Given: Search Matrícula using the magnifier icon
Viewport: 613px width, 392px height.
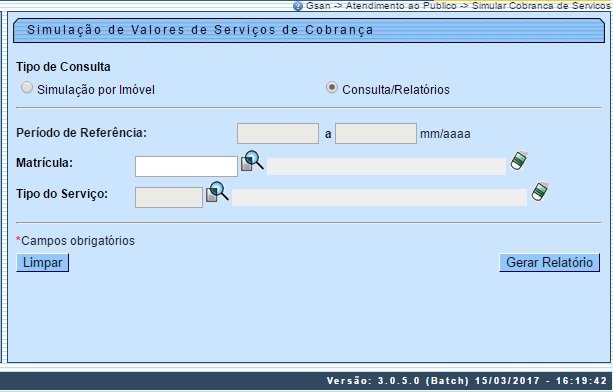Looking at the screenshot, I should tap(252, 161).
